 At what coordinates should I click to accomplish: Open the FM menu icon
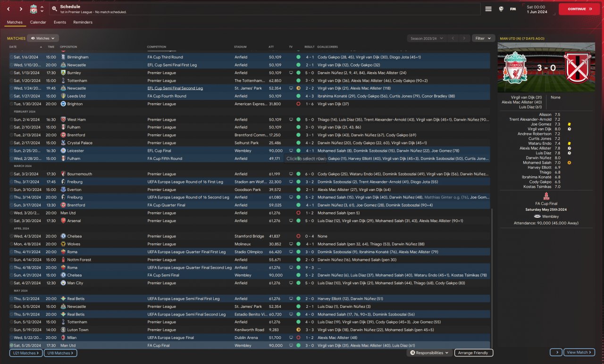point(513,9)
